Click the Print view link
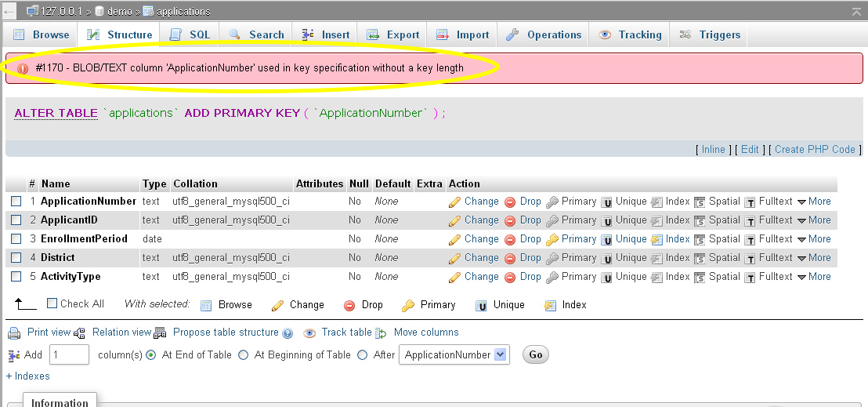Image resolution: width=868 pixels, height=407 pixels. [x=49, y=333]
